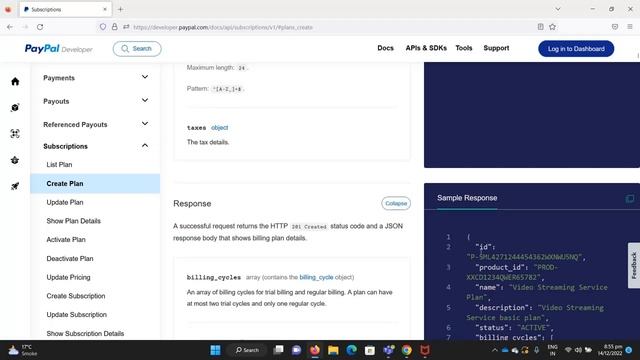This screenshot has width=640, height=360.
Task: Open the Firefox application menu
Action: click(x=630, y=27)
